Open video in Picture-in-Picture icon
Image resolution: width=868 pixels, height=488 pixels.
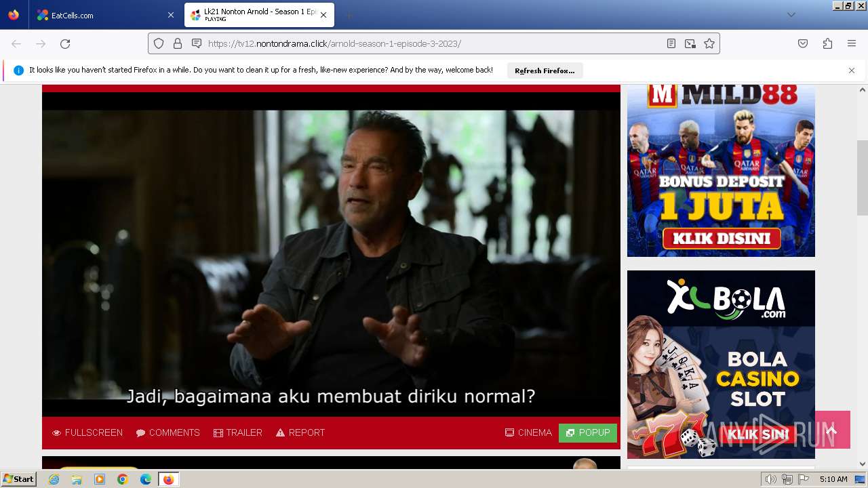click(x=690, y=43)
